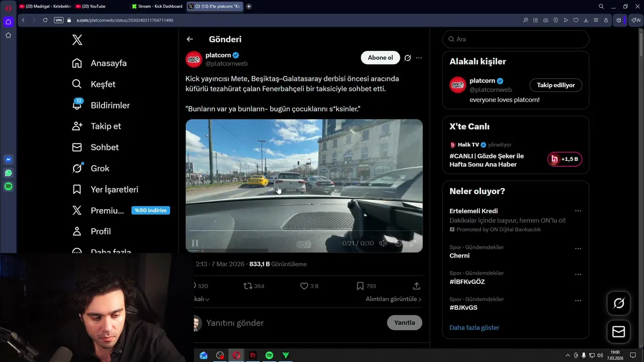
Task: Take snapshot with camera toolbar icon
Action: (x=546, y=20)
